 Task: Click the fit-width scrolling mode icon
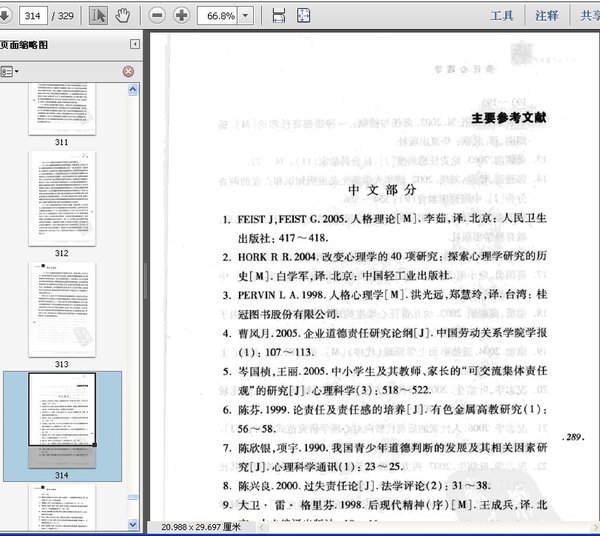278,15
